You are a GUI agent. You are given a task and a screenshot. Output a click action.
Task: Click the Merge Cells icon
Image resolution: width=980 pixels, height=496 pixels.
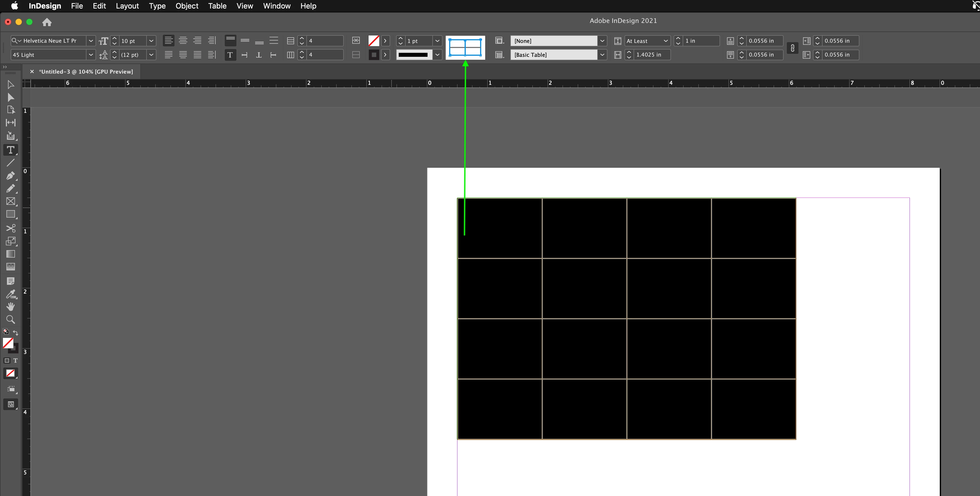pyautogui.click(x=356, y=41)
